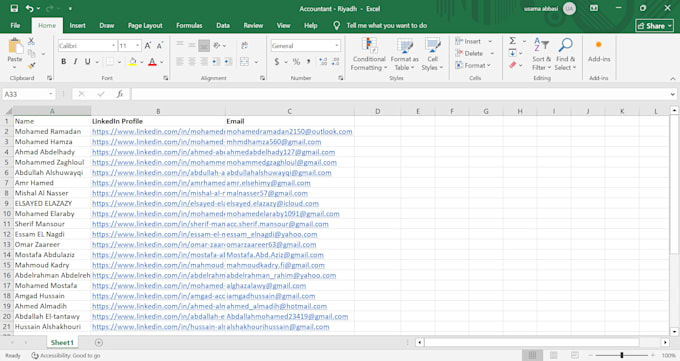Save the workbook with the floppy icon
This screenshot has width=680, height=361.
pos(14,8)
